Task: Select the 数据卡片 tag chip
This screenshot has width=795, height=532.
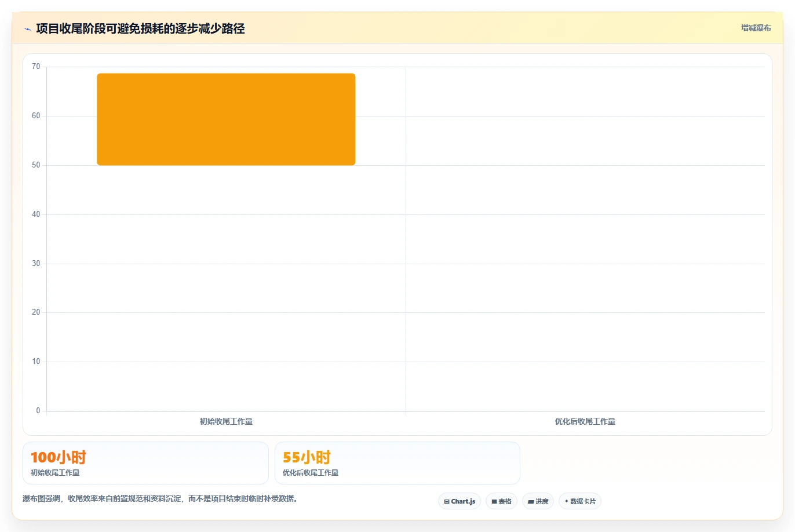Action: 580,501
